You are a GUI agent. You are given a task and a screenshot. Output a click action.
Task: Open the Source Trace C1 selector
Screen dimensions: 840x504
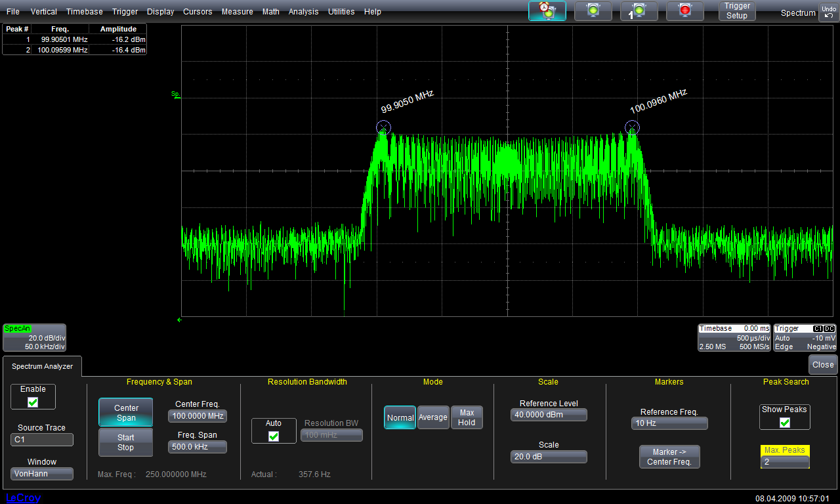pos(42,440)
